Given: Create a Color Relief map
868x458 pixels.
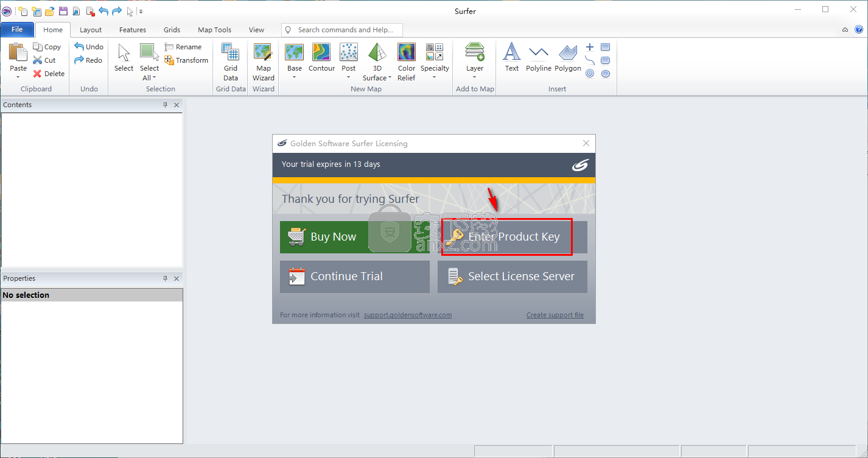Looking at the screenshot, I should click(x=407, y=62).
